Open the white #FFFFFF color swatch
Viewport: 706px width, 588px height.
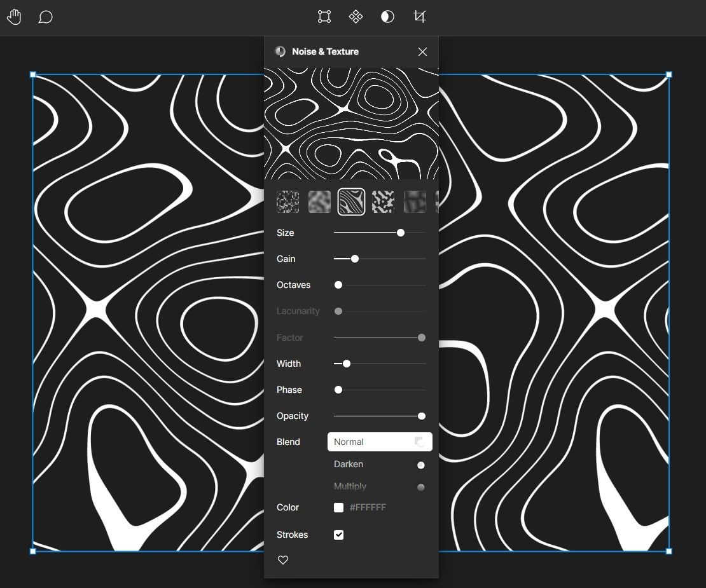click(x=338, y=507)
